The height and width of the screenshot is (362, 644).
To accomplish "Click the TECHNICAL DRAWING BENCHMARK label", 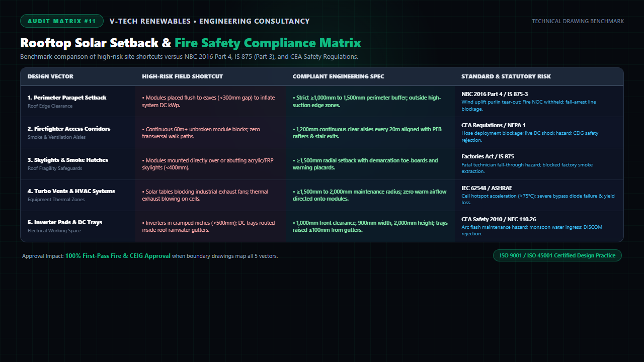I will [x=578, y=21].
